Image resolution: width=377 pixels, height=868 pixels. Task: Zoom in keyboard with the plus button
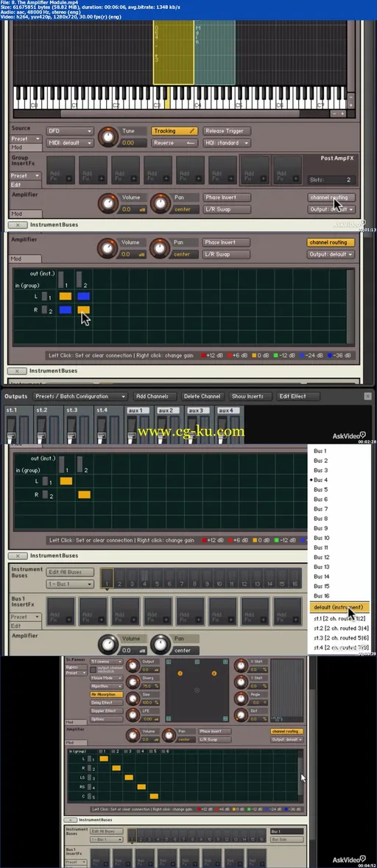[342, 113]
